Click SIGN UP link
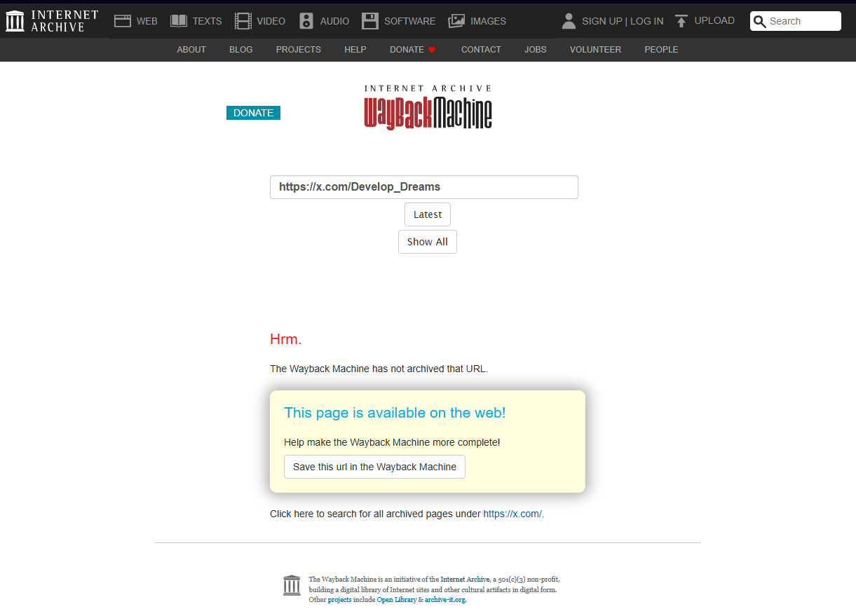This screenshot has width=856, height=616. point(602,21)
